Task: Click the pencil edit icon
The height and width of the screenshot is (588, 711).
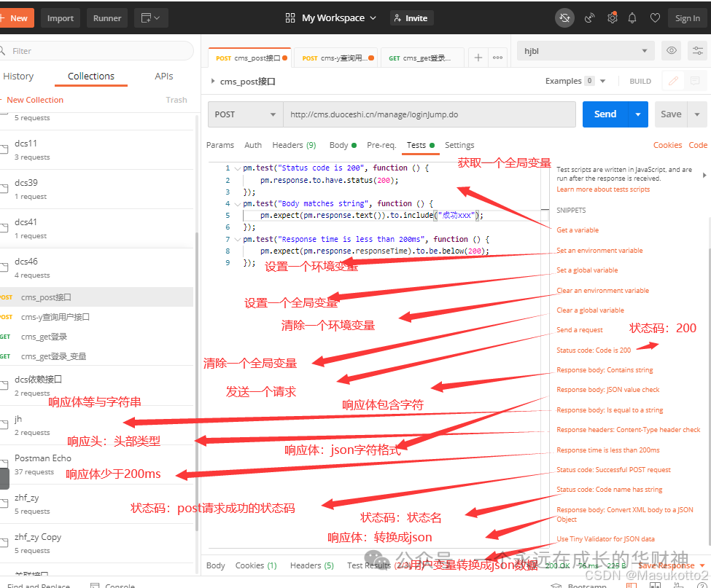Action: (x=673, y=81)
